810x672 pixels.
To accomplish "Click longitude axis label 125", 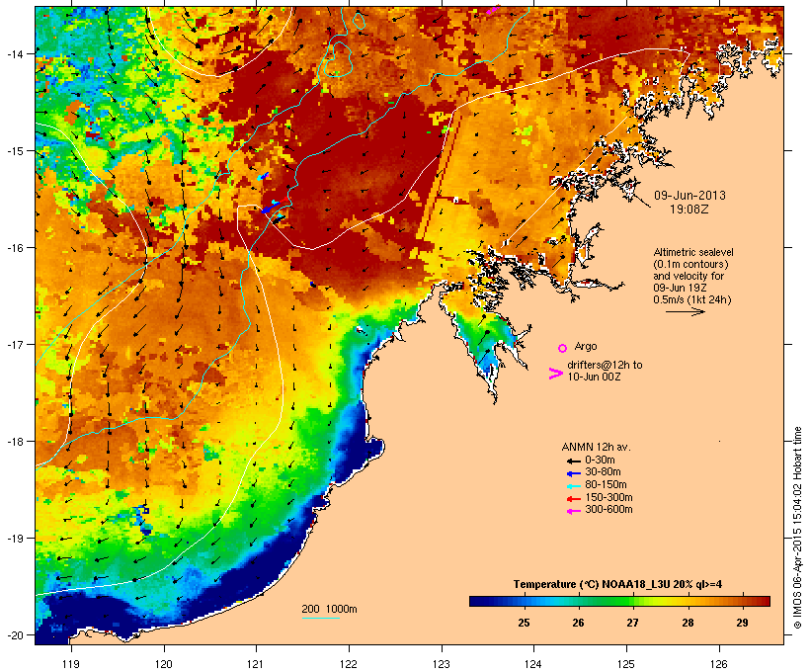I will (x=626, y=664).
